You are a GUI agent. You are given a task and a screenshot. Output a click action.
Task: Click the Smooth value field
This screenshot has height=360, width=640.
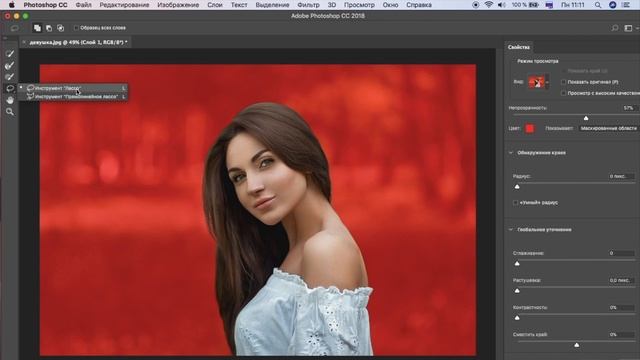click(x=621, y=253)
